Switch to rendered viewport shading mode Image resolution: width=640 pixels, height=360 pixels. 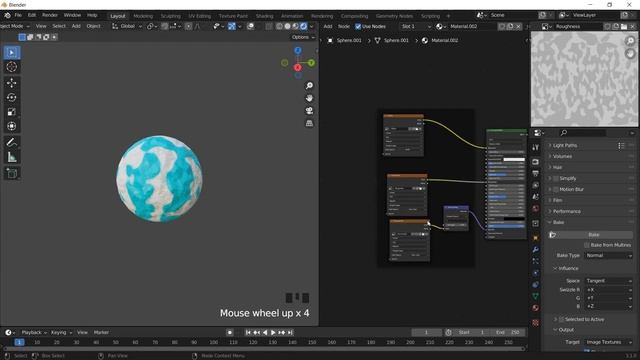303,26
